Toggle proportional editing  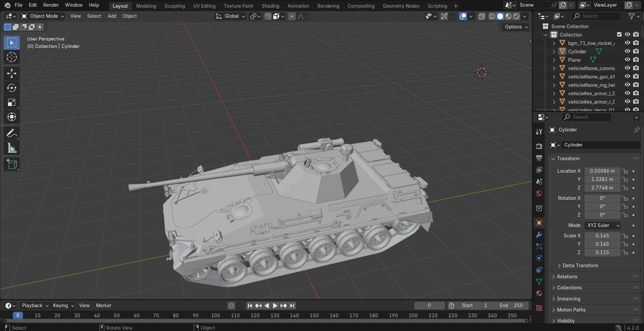coord(292,16)
